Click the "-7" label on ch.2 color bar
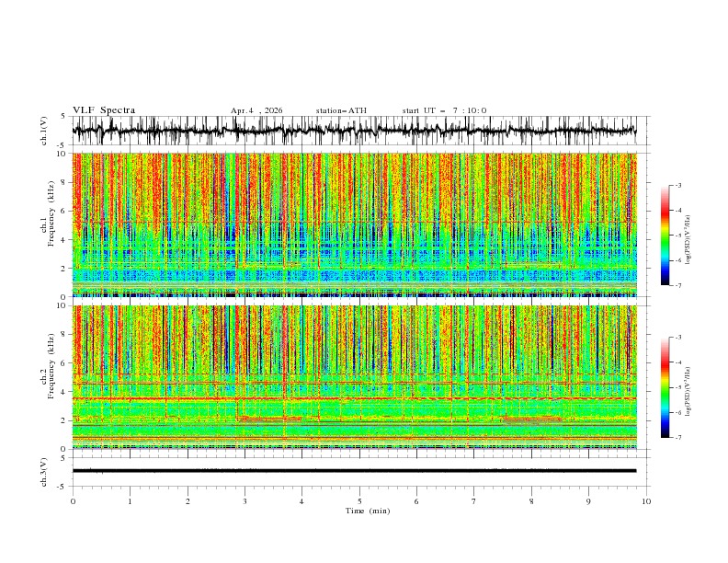This screenshot has height=563, width=728. tap(678, 438)
